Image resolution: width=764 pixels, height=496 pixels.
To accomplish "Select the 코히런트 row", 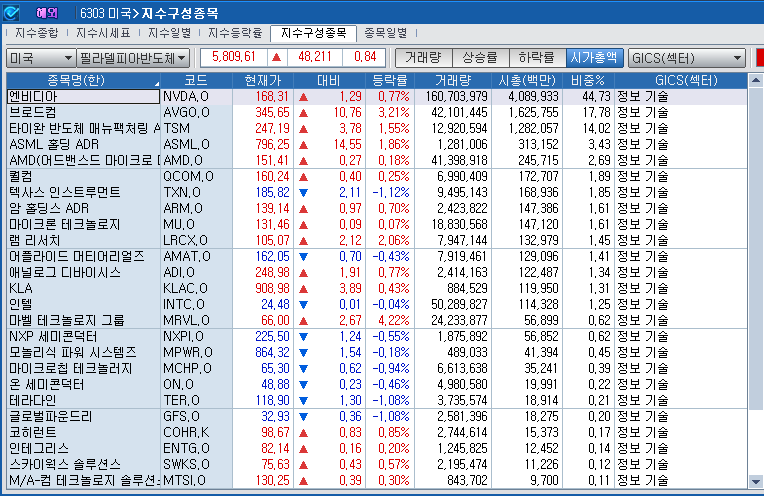I will point(377,432).
